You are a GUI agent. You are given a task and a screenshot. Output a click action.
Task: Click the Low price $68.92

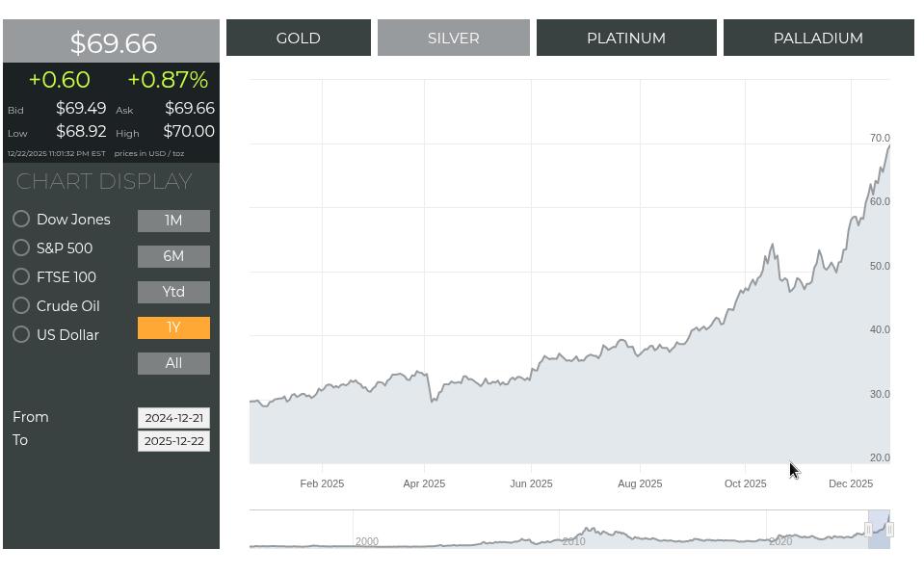coord(81,131)
